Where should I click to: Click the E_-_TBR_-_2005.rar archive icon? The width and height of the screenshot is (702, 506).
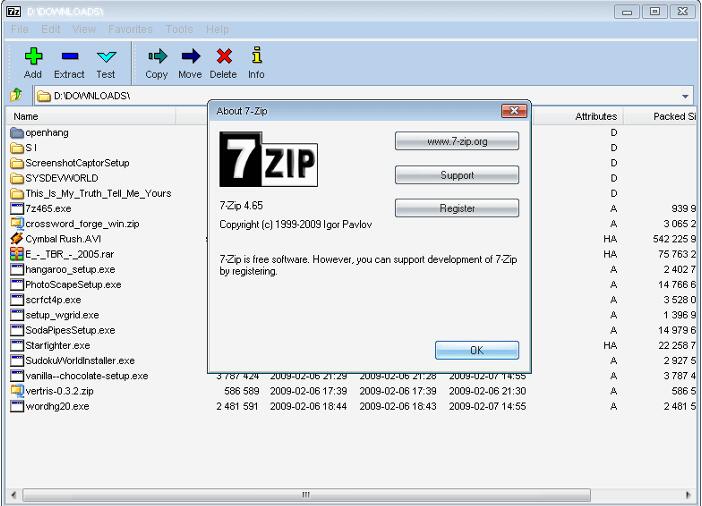coord(17,254)
